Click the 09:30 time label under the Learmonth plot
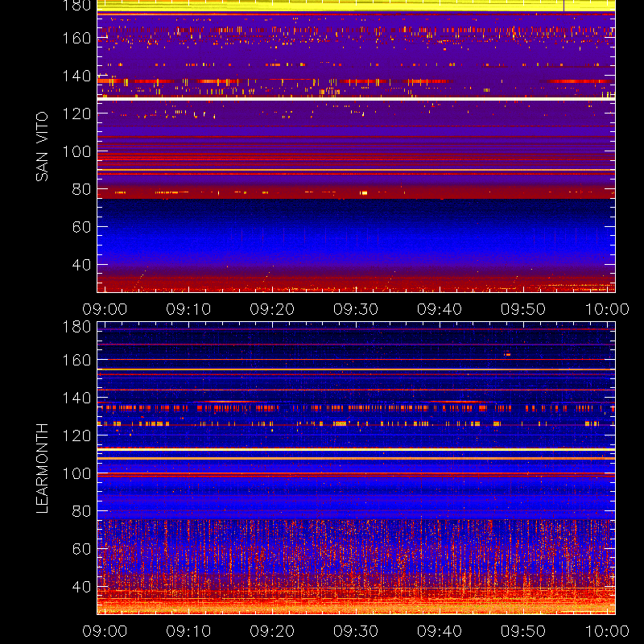 pos(356,631)
